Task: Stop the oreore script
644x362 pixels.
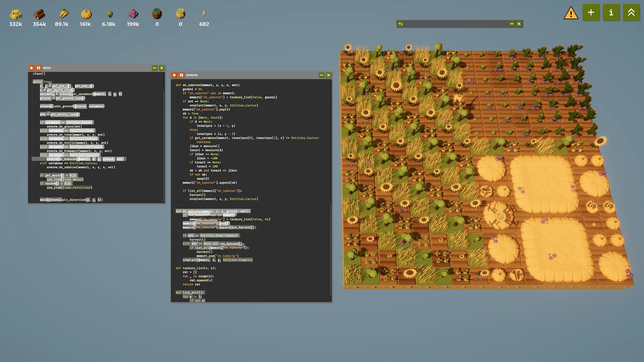Action: pos(174,75)
